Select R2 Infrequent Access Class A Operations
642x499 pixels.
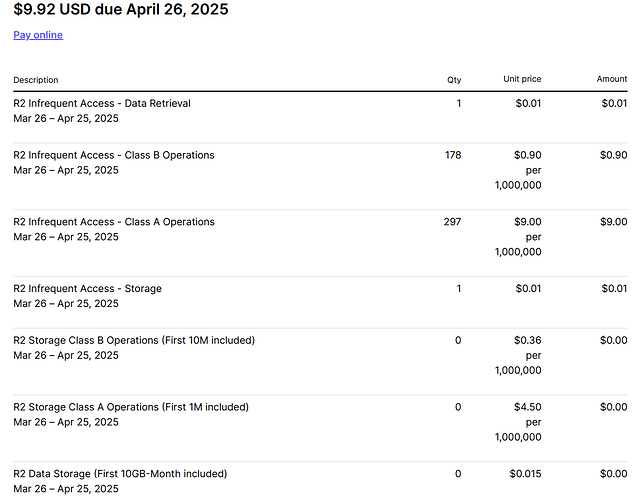click(320, 243)
